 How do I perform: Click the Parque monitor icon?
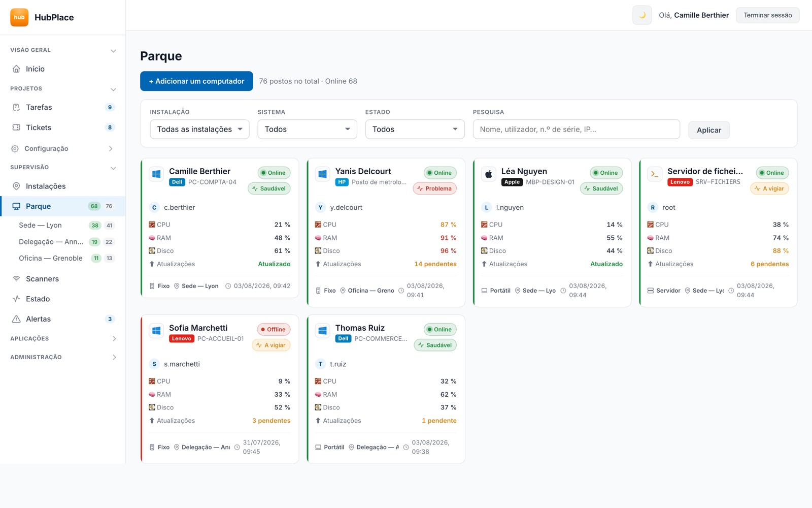pos(16,206)
